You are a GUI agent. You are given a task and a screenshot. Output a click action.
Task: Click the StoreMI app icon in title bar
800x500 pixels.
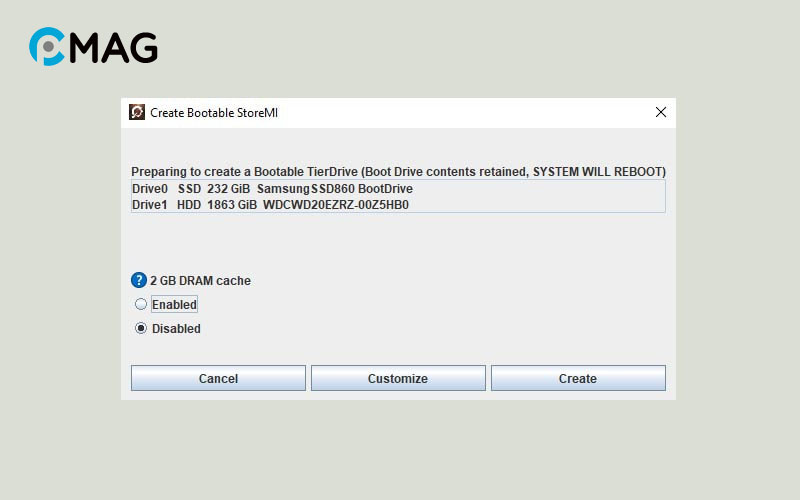pos(138,113)
